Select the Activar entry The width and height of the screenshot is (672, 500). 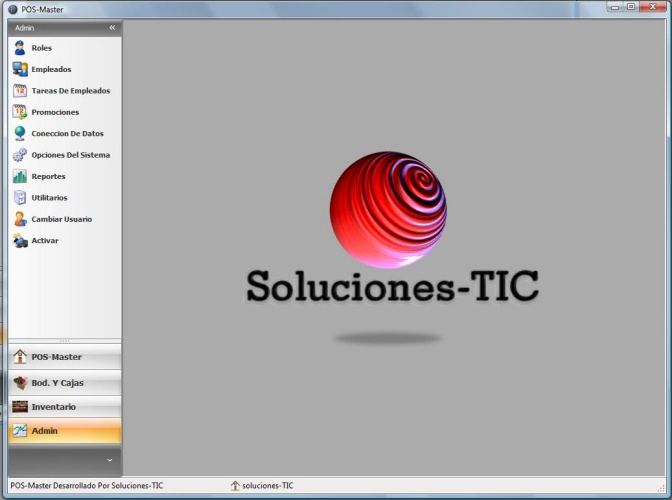[x=45, y=241]
